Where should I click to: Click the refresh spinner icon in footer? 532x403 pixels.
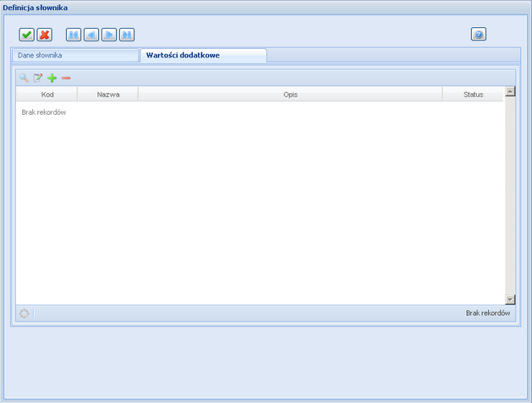[x=24, y=313]
